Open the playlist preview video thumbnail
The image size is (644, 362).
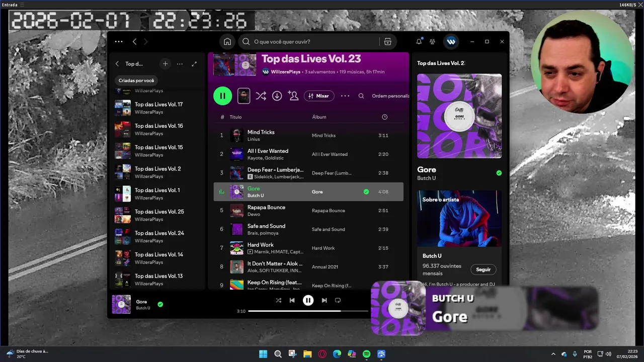tap(244, 96)
